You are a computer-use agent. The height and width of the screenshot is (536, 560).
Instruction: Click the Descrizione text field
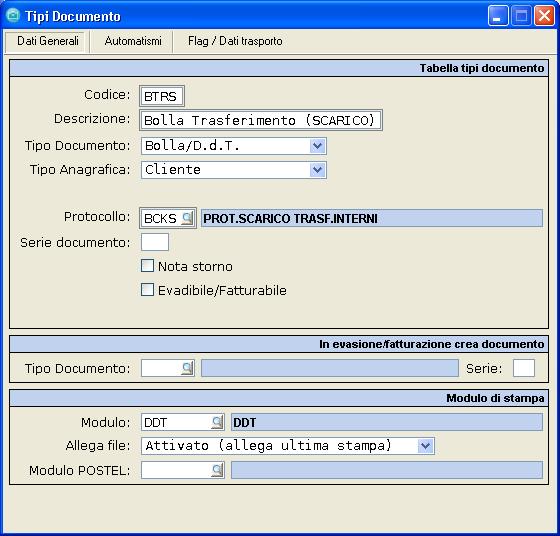point(261,120)
